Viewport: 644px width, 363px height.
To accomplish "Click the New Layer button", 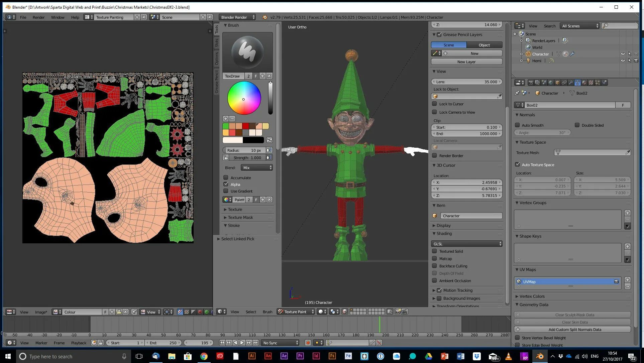I will (466, 62).
